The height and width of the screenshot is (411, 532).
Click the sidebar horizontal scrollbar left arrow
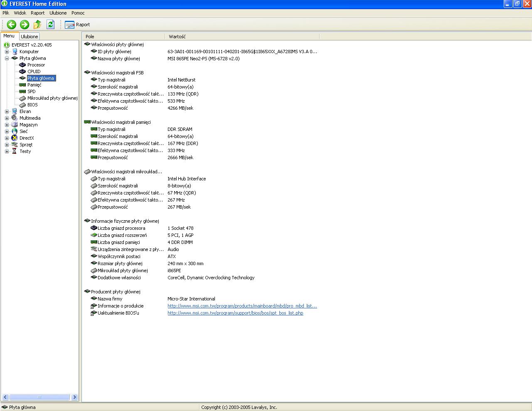pos(5,397)
